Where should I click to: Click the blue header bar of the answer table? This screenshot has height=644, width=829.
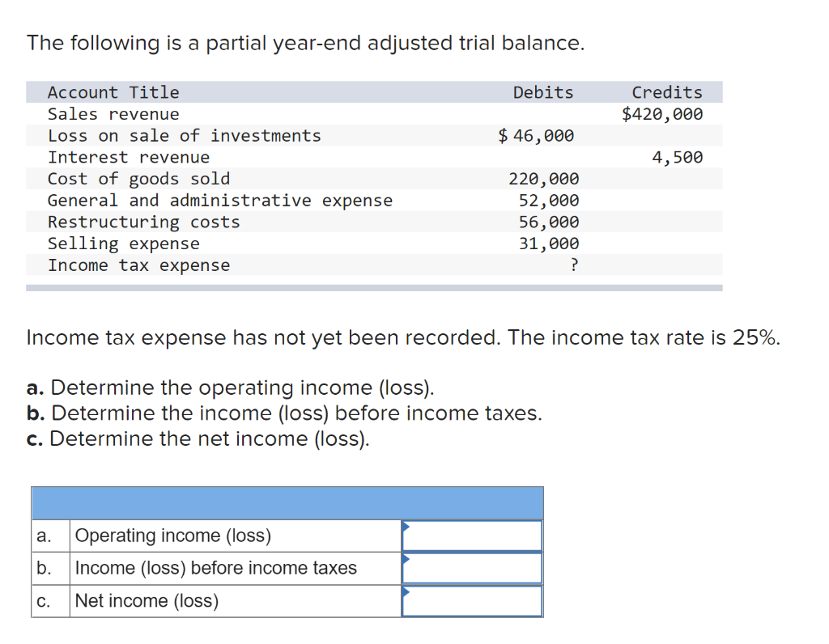(x=287, y=503)
